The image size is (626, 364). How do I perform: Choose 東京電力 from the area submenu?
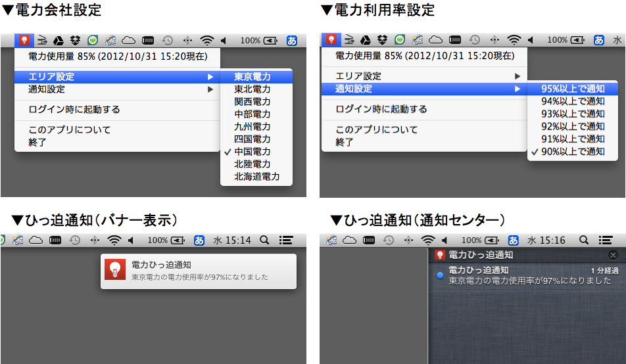(253, 77)
